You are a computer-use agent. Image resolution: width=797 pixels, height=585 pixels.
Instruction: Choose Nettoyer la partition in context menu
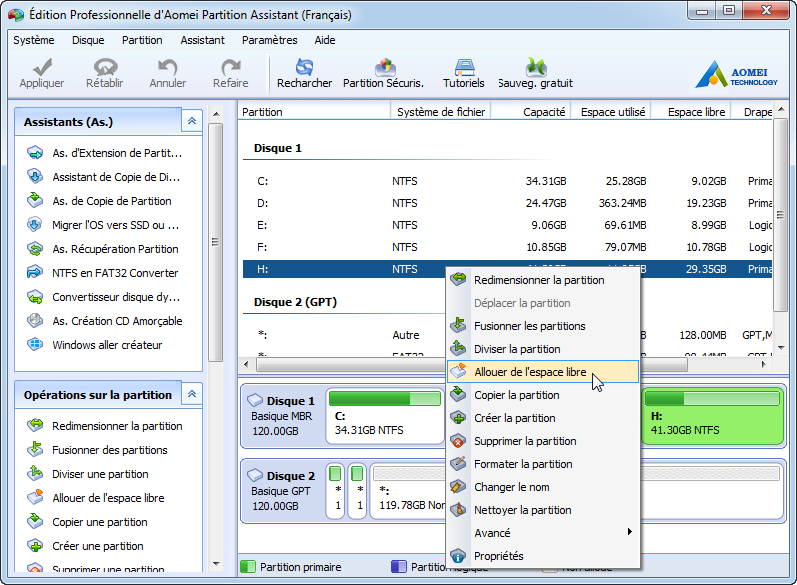tap(543, 510)
